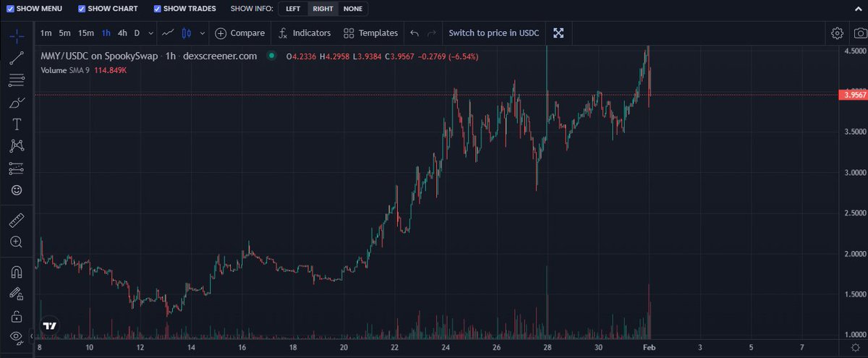Viewport: 868px width, 358px height.
Task: Switch to 15m timeframe
Action: click(x=86, y=33)
